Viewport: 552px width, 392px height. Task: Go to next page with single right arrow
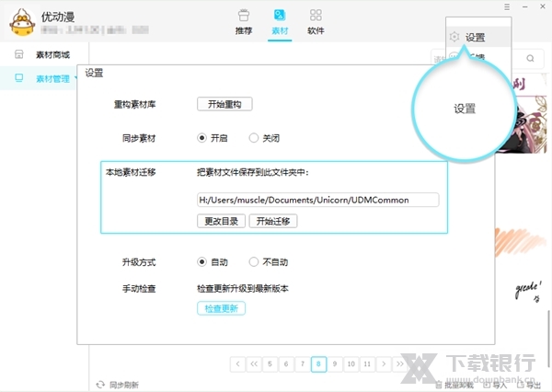(x=384, y=364)
